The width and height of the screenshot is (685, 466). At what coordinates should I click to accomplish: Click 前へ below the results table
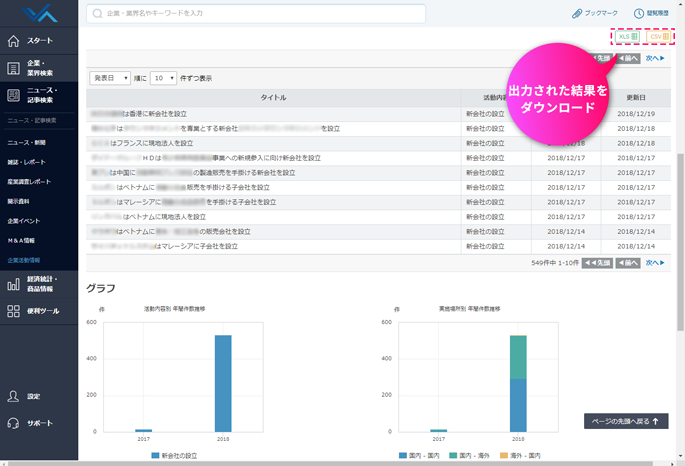point(628,263)
